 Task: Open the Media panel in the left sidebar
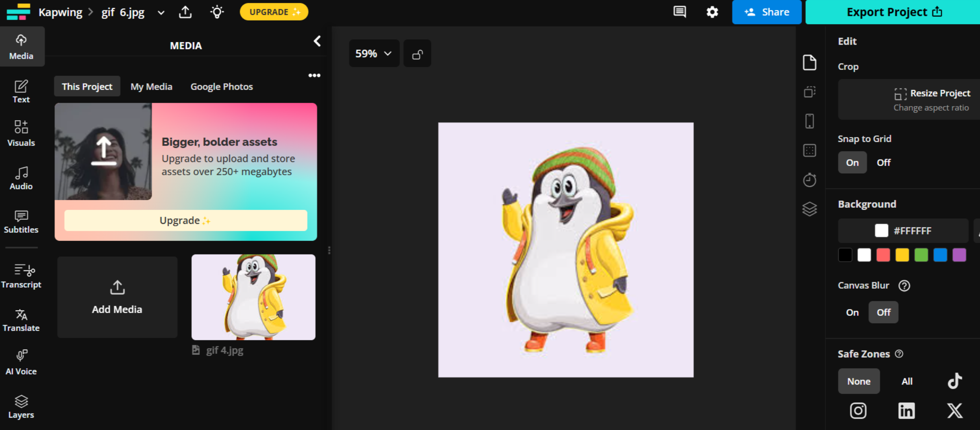click(x=21, y=46)
